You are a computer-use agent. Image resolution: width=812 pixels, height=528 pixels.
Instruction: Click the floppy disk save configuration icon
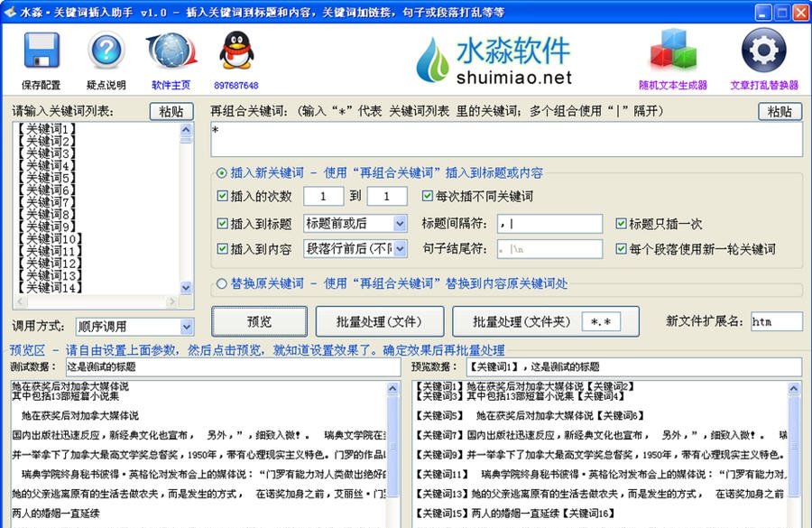42,51
